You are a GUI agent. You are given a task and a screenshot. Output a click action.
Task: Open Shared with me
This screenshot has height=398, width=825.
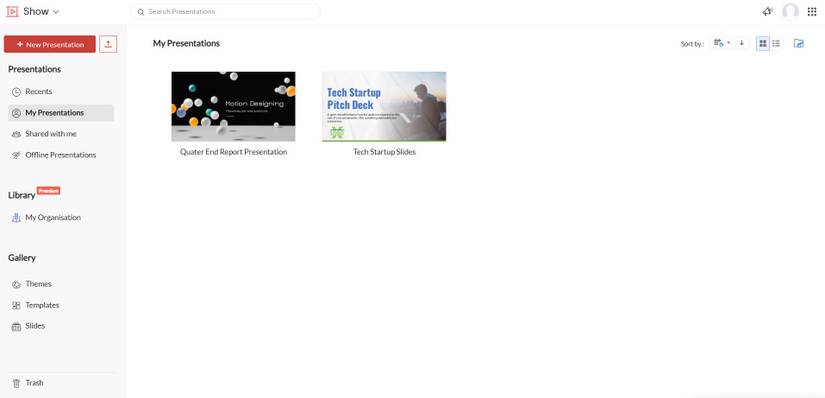click(x=61, y=134)
